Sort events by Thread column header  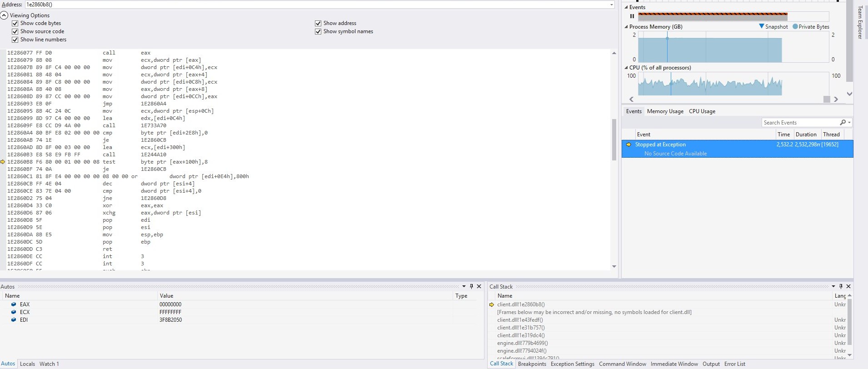[832, 135]
